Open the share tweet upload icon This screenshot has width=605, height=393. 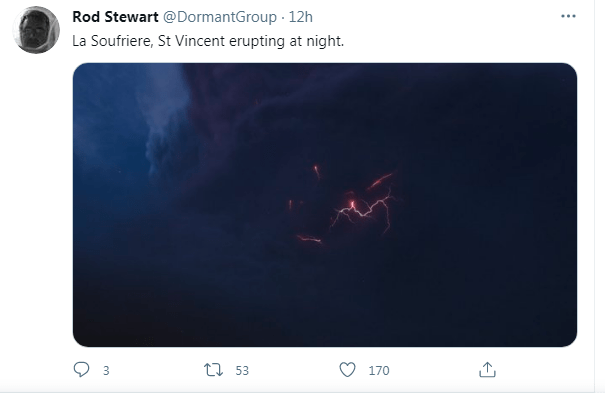[x=487, y=369]
